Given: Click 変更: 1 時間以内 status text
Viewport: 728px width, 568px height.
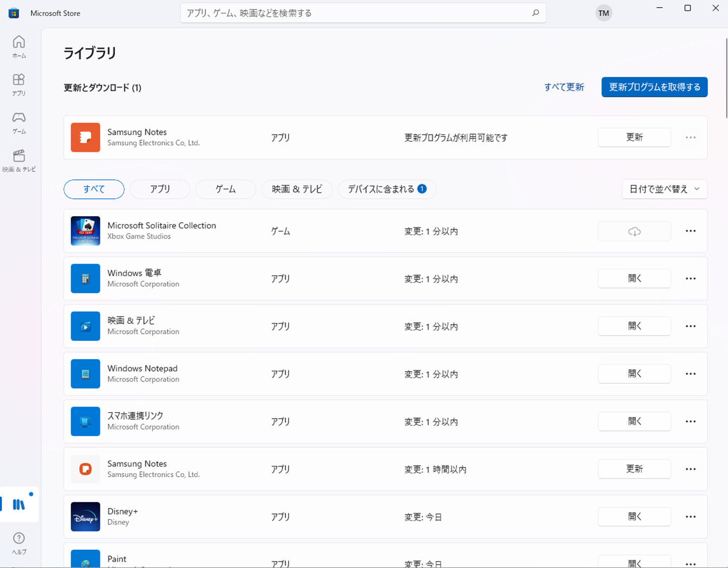Looking at the screenshot, I should 435,470.
